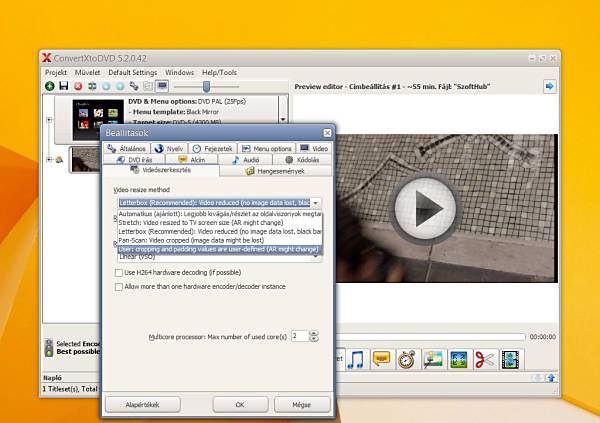600x423 pixels.
Task: Click the cores spinner arrows
Action: [x=314, y=336]
